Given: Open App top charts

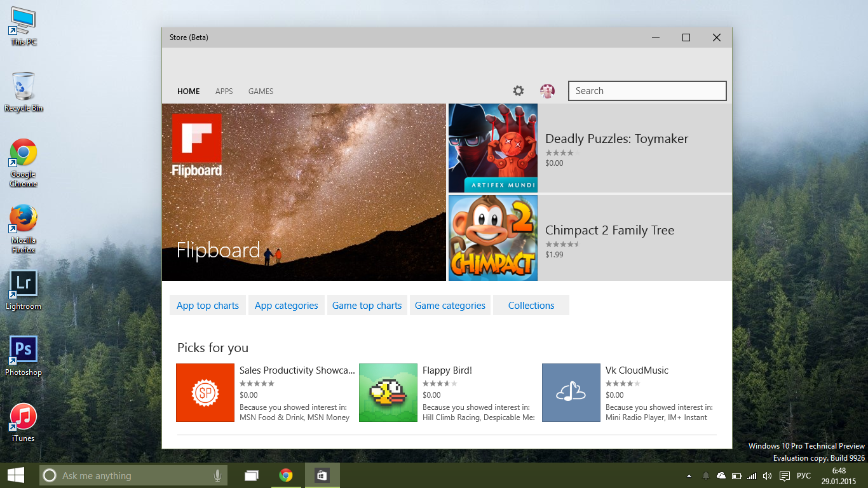Looking at the screenshot, I should point(208,305).
